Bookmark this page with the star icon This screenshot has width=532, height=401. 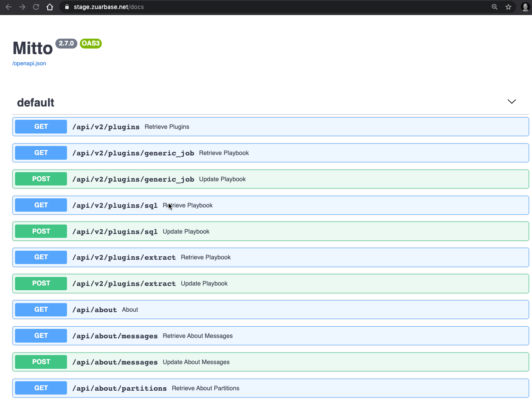point(508,7)
